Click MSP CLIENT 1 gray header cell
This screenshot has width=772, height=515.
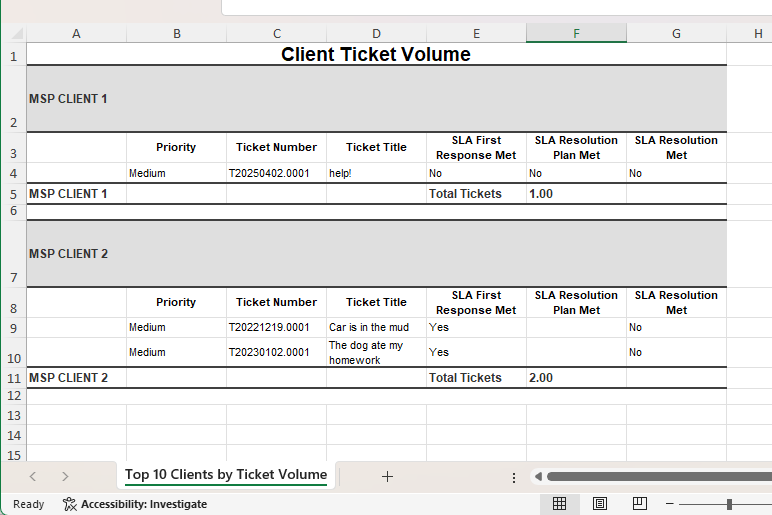coord(376,98)
